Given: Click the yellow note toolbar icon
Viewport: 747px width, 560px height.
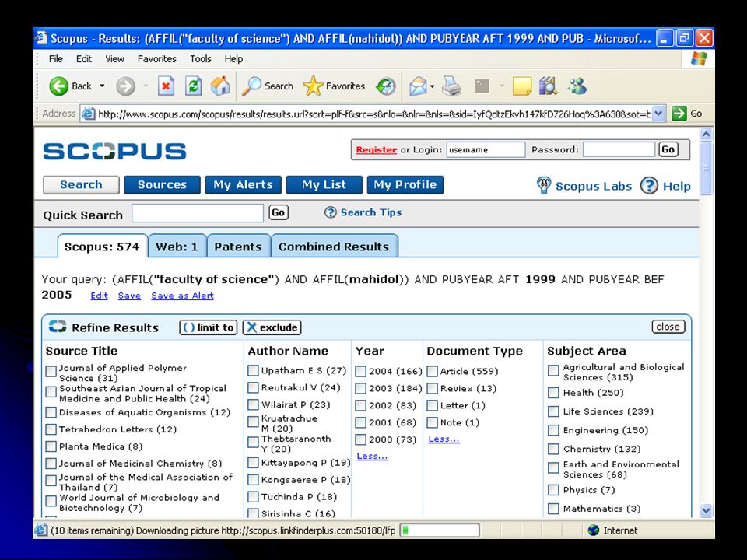Looking at the screenshot, I should [521, 86].
